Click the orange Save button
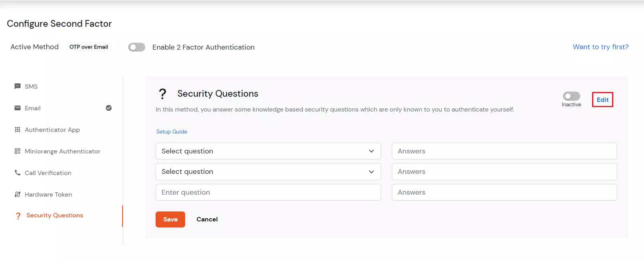644x261 pixels. click(x=170, y=219)
